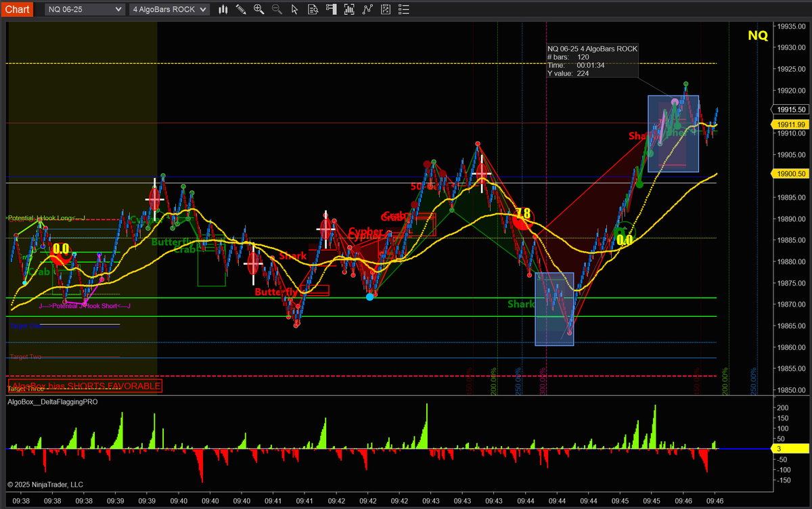
Task: Click the green Shark pattern label
Action: click(x=522, y=305)
